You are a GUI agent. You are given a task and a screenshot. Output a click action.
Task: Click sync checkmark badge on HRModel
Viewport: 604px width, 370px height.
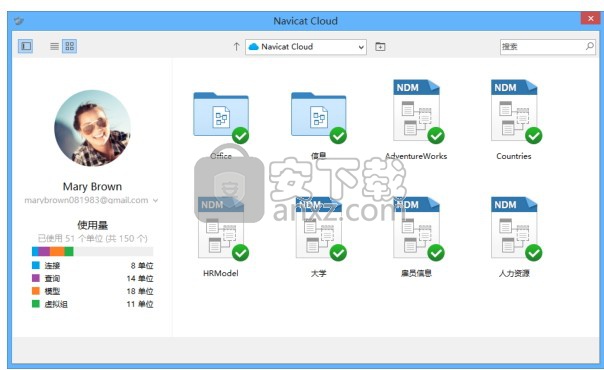pyautogui.click(x=240, y=253)
